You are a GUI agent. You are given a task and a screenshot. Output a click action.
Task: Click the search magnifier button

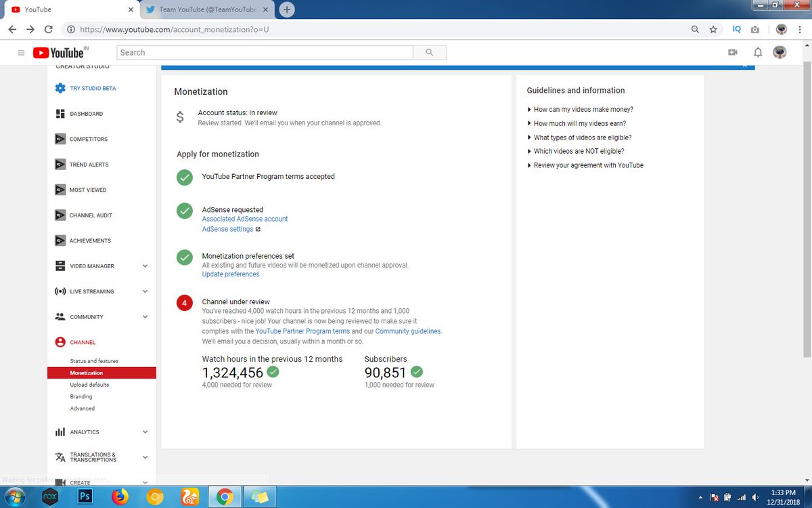(429, 53)
